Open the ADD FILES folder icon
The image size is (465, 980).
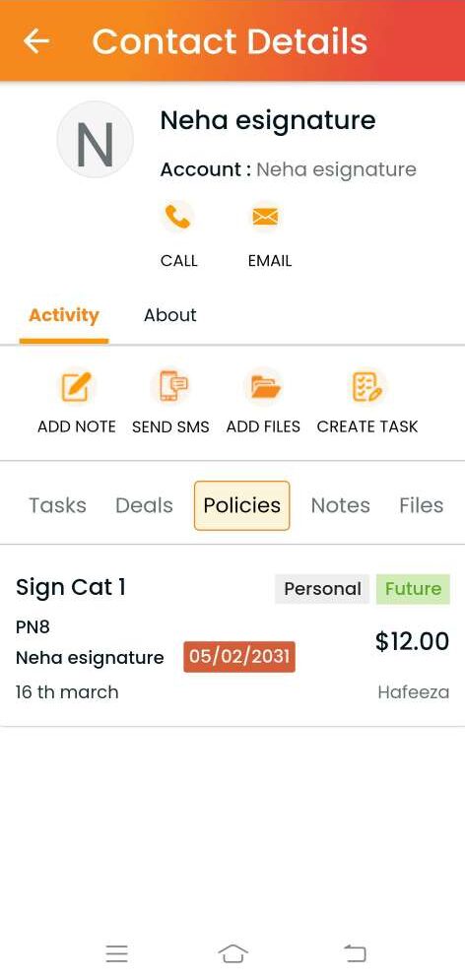click(264, 386)
